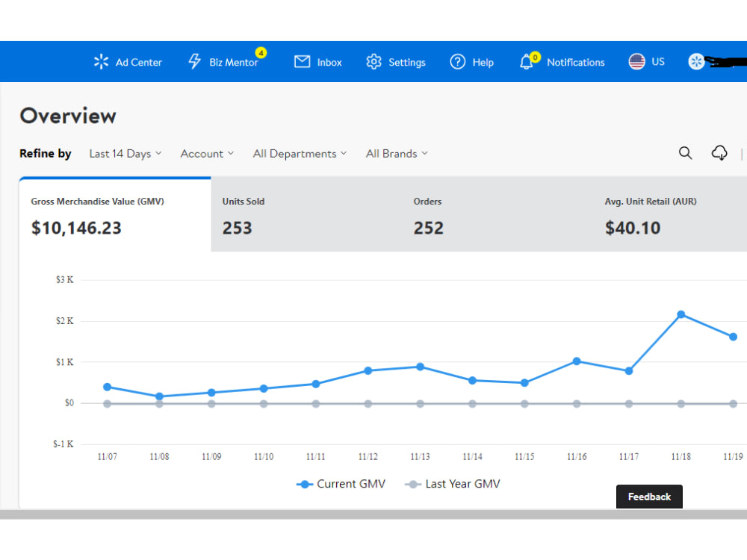Click the cloud download icon
Image resolution: width=747 pixels, height=560 pixels.
click(x=719, y=153)
